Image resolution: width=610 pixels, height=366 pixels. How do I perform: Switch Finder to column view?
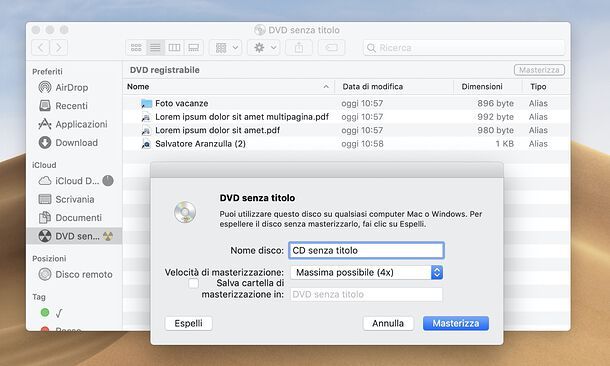coord(174,47)
